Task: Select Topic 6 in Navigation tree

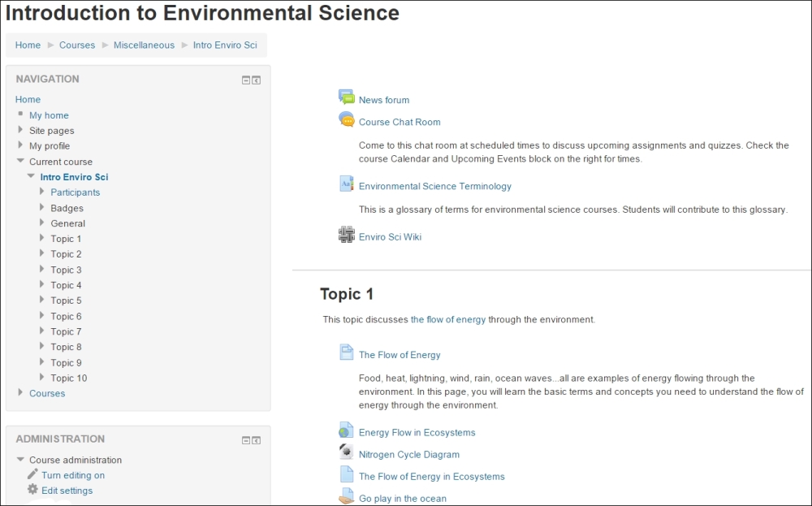Action: click(x=66, y=316)
